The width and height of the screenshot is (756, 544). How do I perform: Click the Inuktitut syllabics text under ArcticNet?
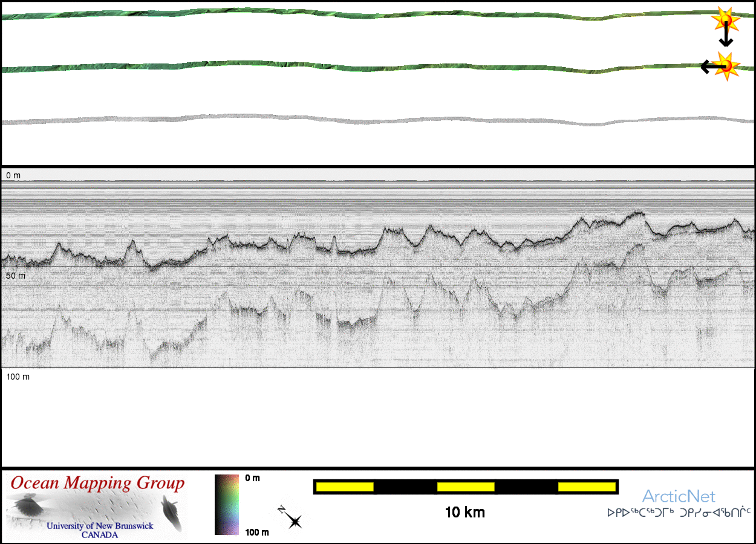[x=679, y=513]
